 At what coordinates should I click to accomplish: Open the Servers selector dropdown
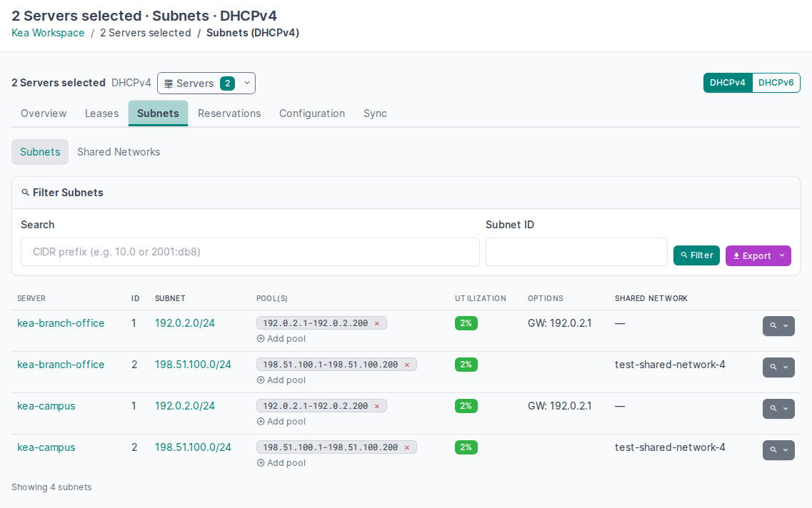206,83
